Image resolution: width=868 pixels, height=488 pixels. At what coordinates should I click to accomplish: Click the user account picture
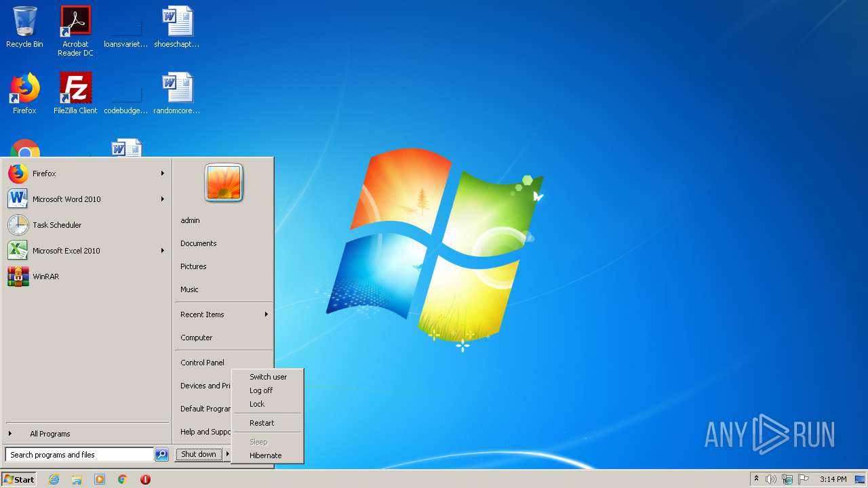point(224,183)
